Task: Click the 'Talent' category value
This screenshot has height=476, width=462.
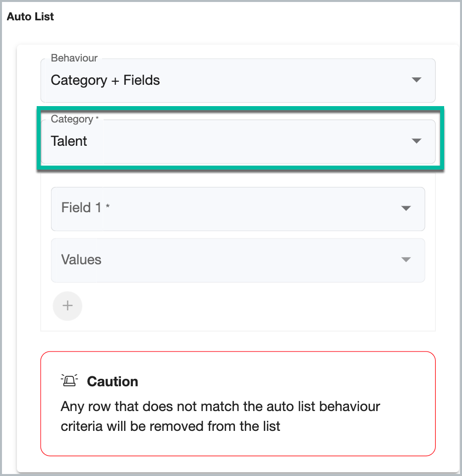Action: [69, 141]
